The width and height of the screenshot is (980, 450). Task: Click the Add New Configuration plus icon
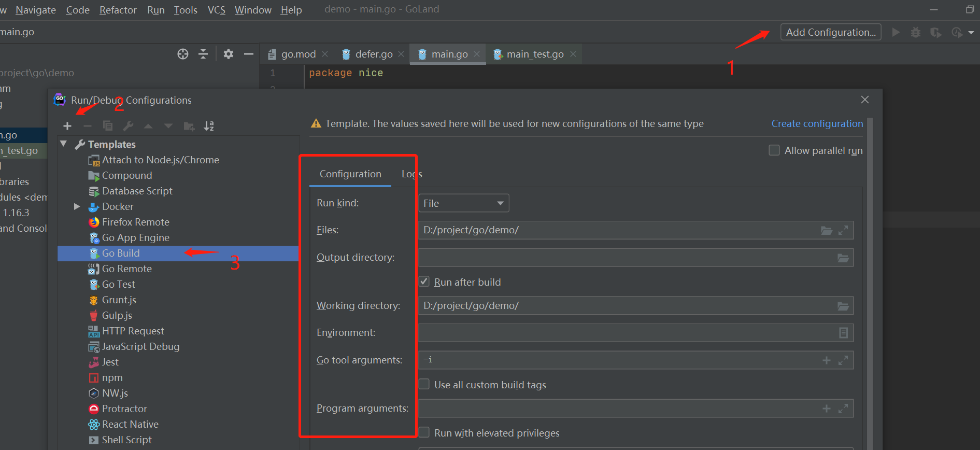(x=67, y=126)
